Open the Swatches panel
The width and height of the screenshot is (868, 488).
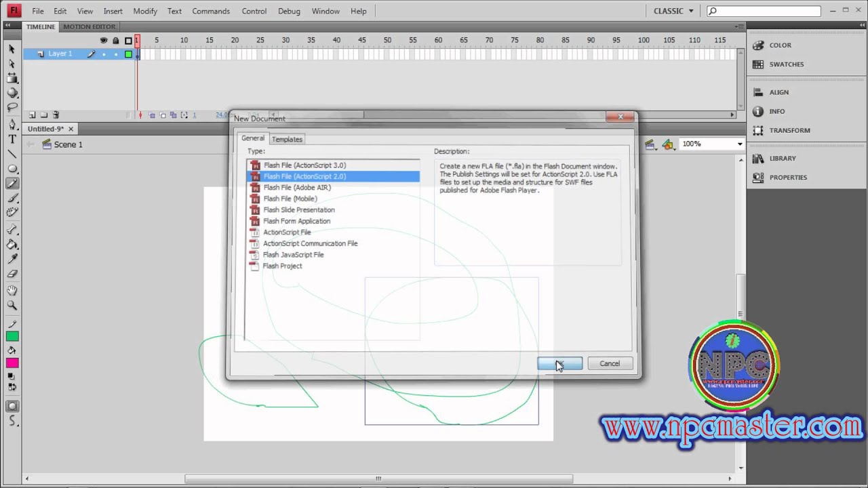[x=787, y=64]
